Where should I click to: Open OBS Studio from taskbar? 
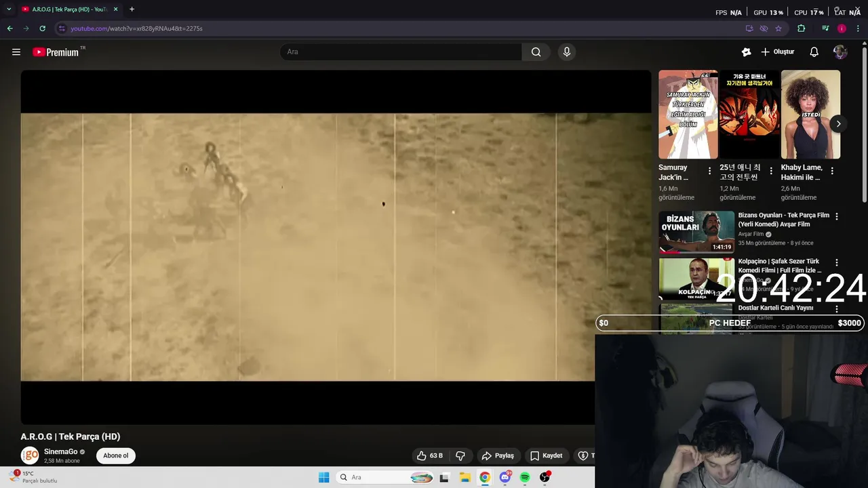545,477
